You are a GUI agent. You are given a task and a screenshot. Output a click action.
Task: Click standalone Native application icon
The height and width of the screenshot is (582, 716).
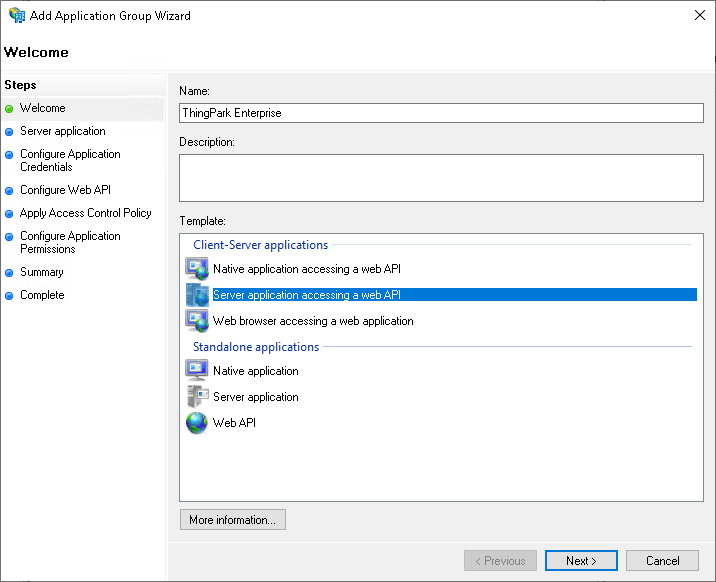196,371
